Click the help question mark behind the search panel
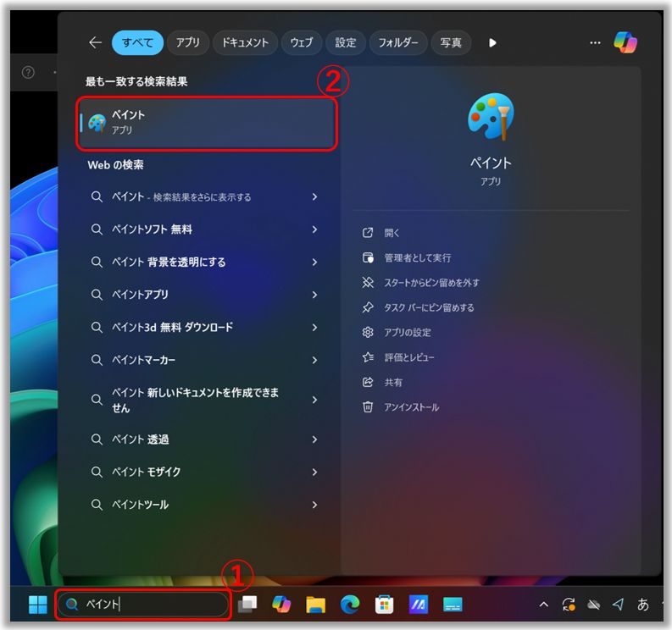Viewport: 672px width, 630px height. (x=28, y=72)
